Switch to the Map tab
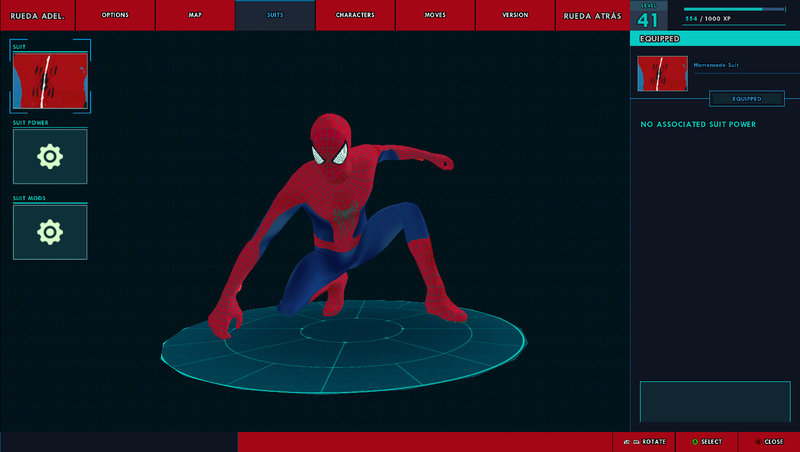The image size is (800, 452). click(x=195, y=15)
